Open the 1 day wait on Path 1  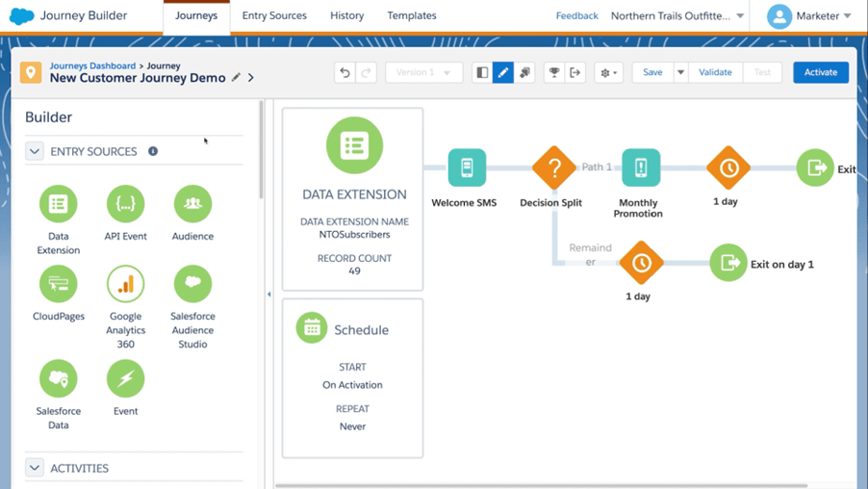click(728, 167)
